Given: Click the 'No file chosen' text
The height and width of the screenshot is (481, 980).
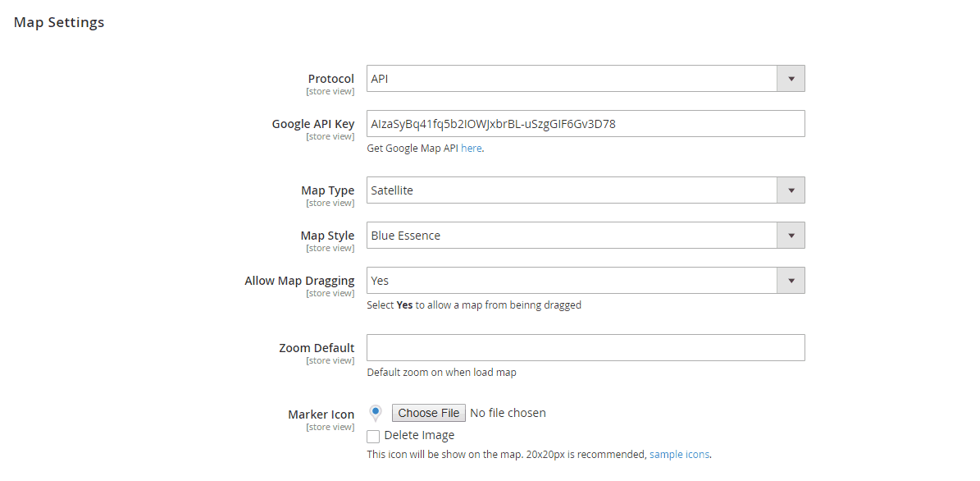Looking at the screenshot, I should point(508,413).
